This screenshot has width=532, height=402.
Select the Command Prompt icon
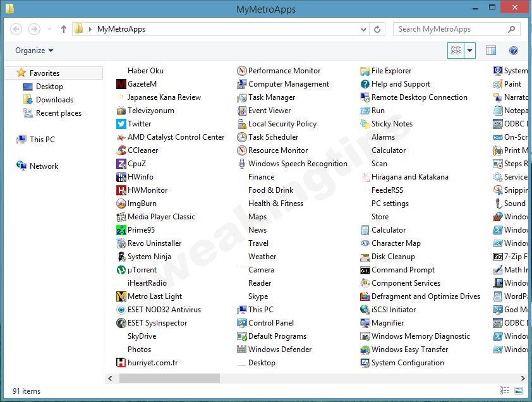[365, 270]
